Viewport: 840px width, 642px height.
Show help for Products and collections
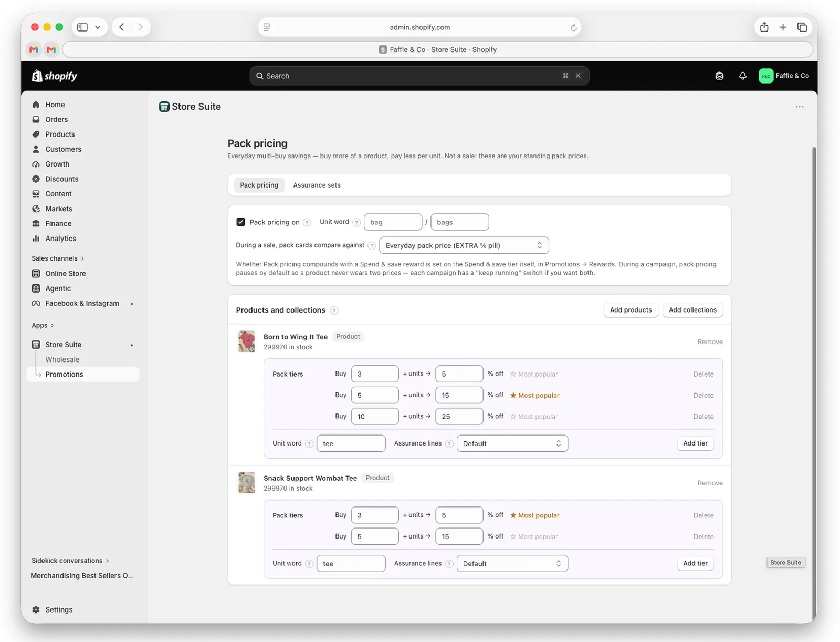[x=334, y=310]
